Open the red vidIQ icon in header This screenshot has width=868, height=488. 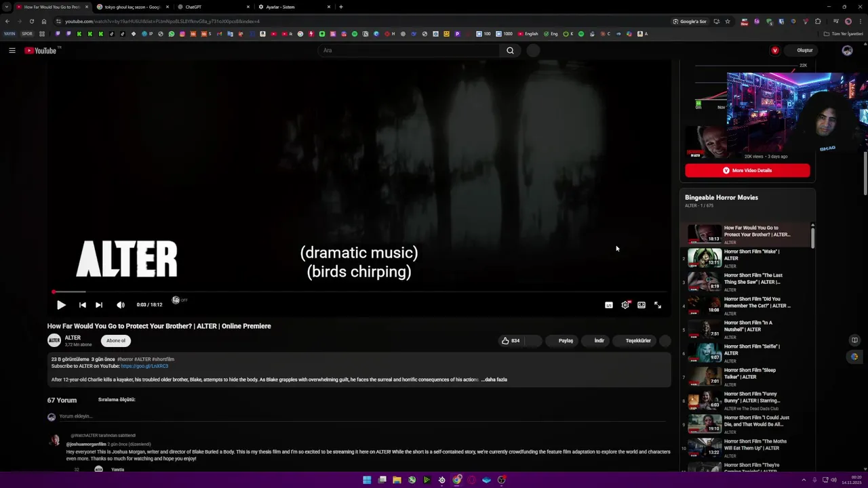(x=775, y=50)
